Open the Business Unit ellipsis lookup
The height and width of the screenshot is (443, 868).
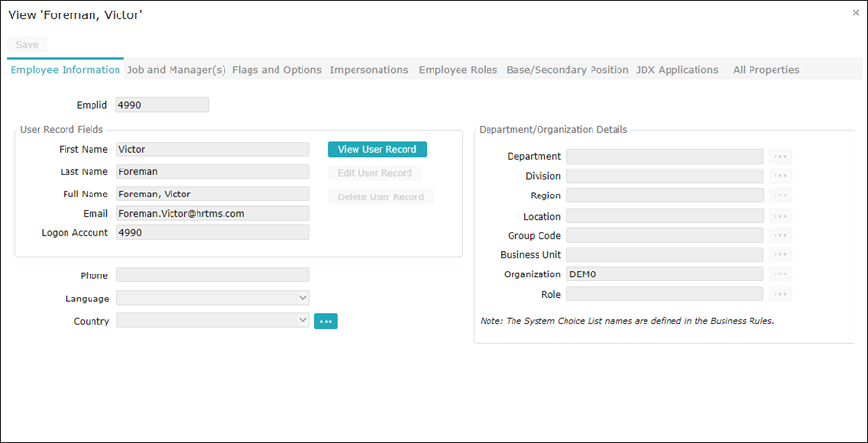click(780, 255)
